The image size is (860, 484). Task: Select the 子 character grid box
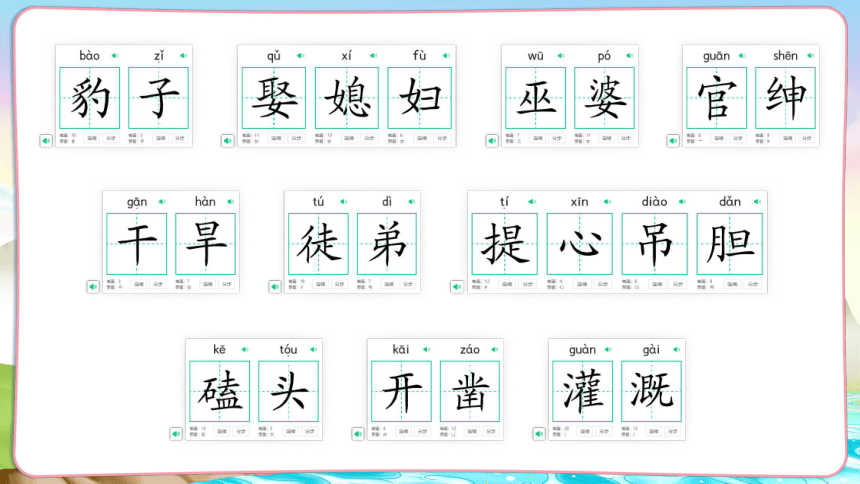pyautogui.click(x=159, y=98)
